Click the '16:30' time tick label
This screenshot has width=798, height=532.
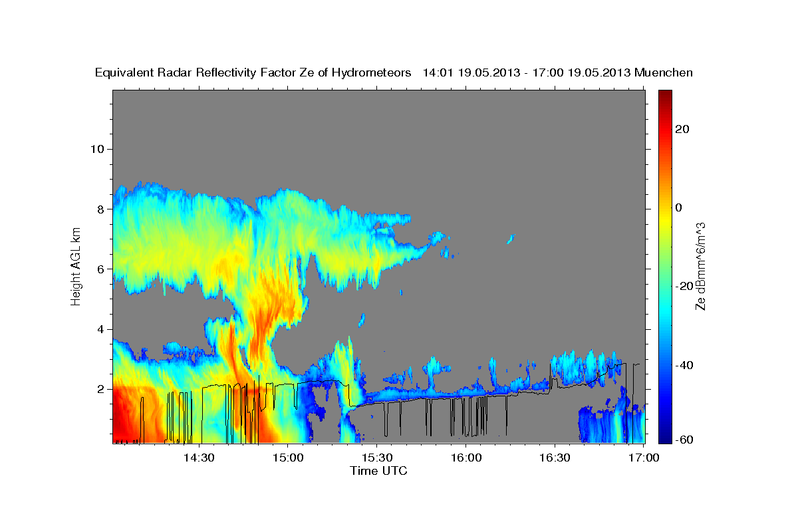(555, 458)
